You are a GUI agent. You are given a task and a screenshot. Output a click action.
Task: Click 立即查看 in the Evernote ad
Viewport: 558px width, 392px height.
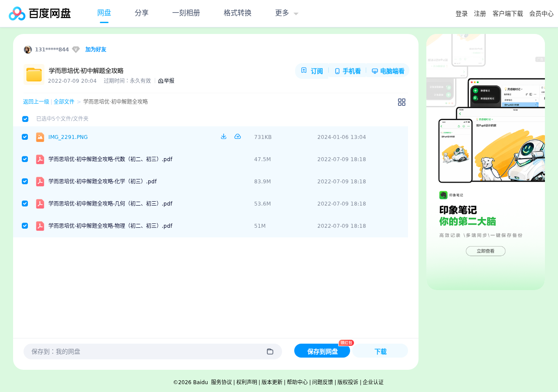tap(486, 251)
